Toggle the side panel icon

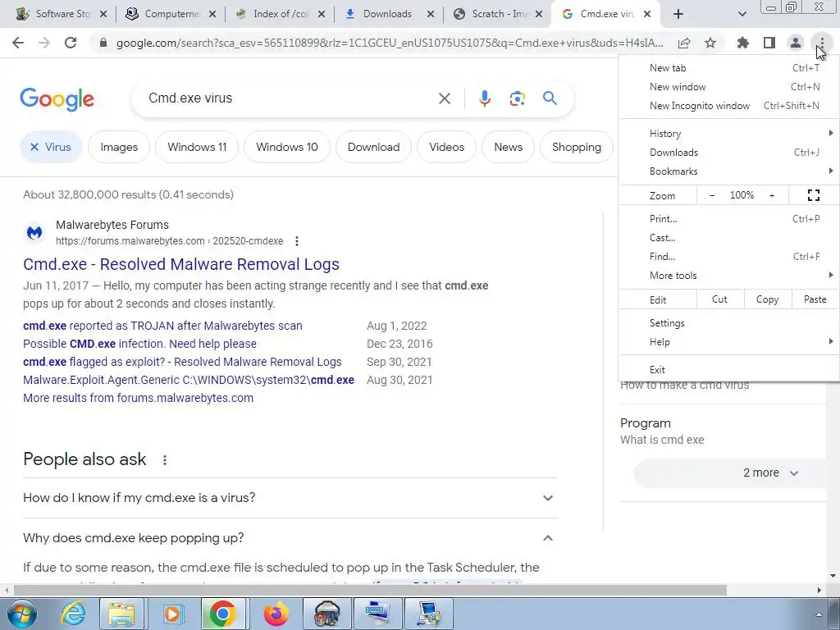pyautogui.click(x=769, y=43)
